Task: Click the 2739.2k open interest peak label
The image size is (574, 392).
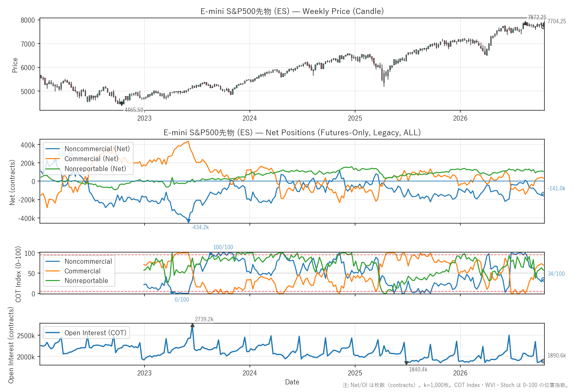Action: click(204, 319)
